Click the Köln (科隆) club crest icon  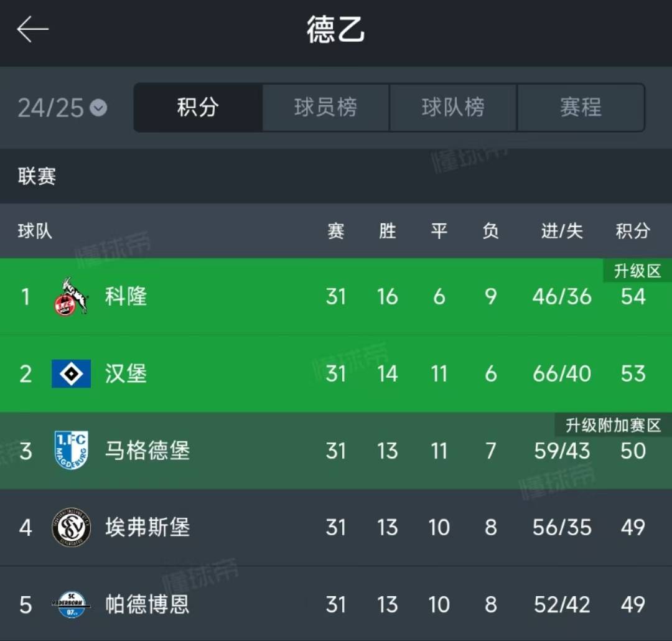point(70,297)
